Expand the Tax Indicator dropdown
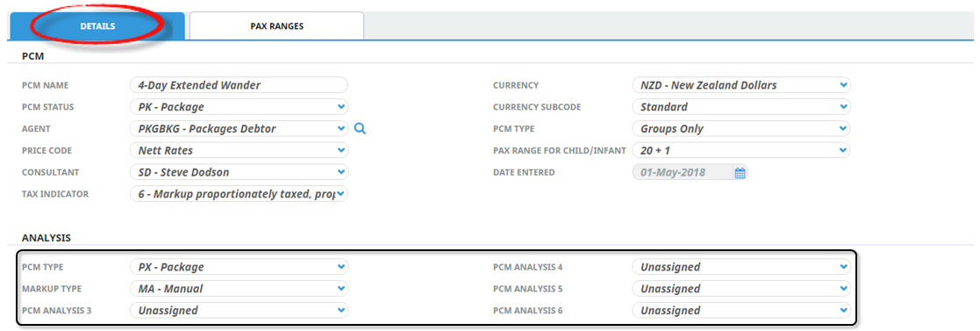 tap(239, 194)
